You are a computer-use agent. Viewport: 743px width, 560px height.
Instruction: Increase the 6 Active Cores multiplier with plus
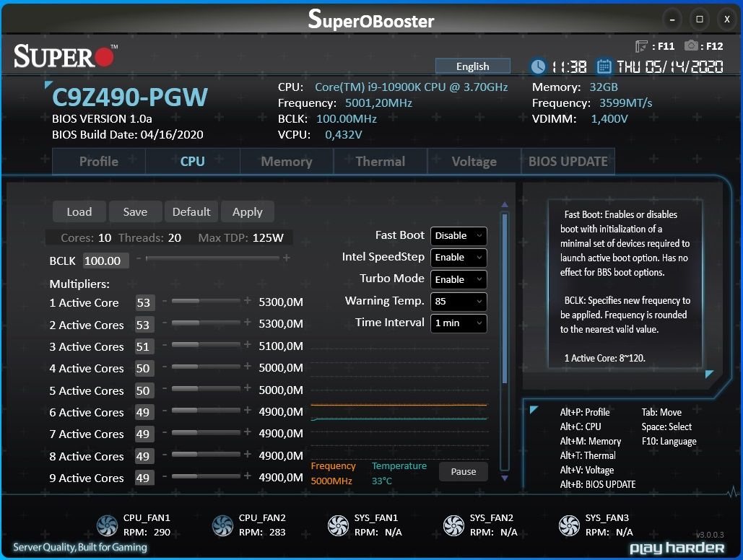[x=248, y=410]
